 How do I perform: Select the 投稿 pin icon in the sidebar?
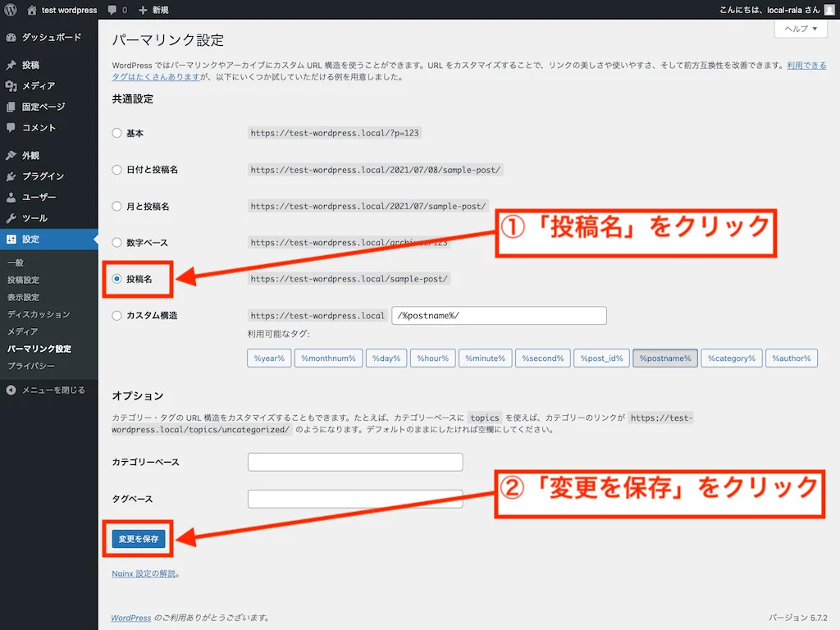[x=11, y=64]
